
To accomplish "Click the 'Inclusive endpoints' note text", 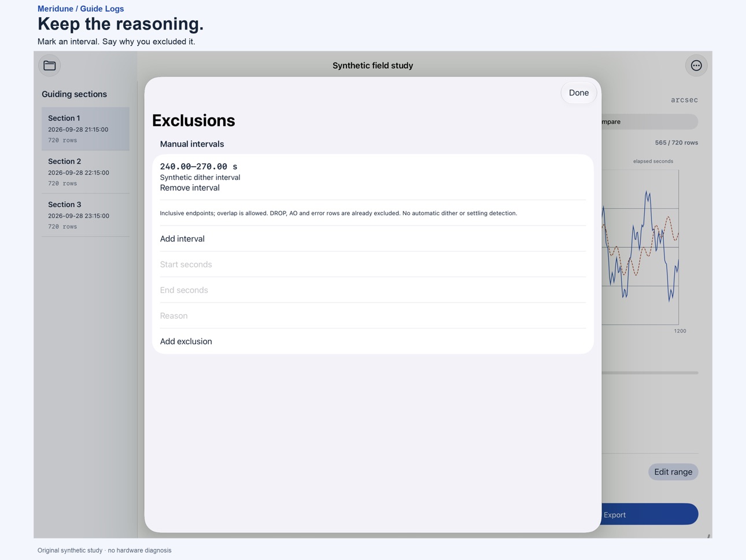I will (338, 213).
